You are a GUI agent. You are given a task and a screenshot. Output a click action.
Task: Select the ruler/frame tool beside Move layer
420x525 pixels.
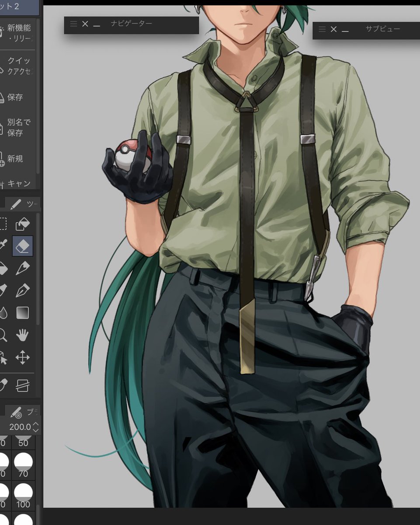point(23,385)
